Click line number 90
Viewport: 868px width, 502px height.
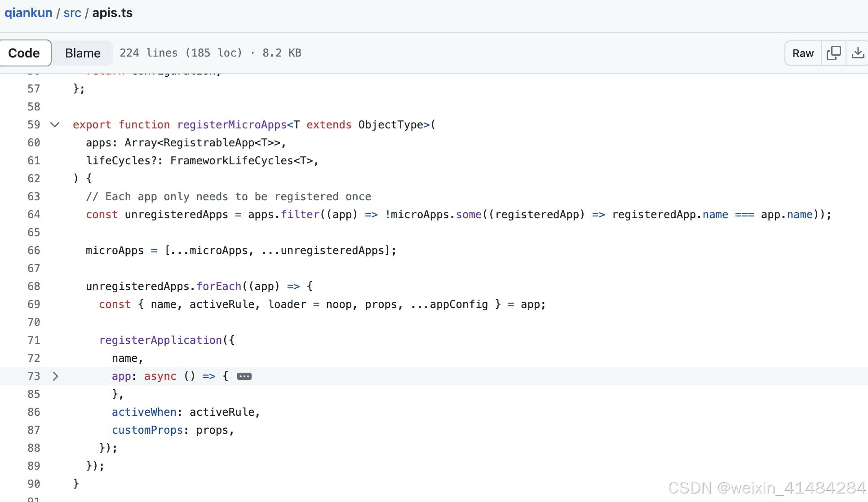pos(34,484)
